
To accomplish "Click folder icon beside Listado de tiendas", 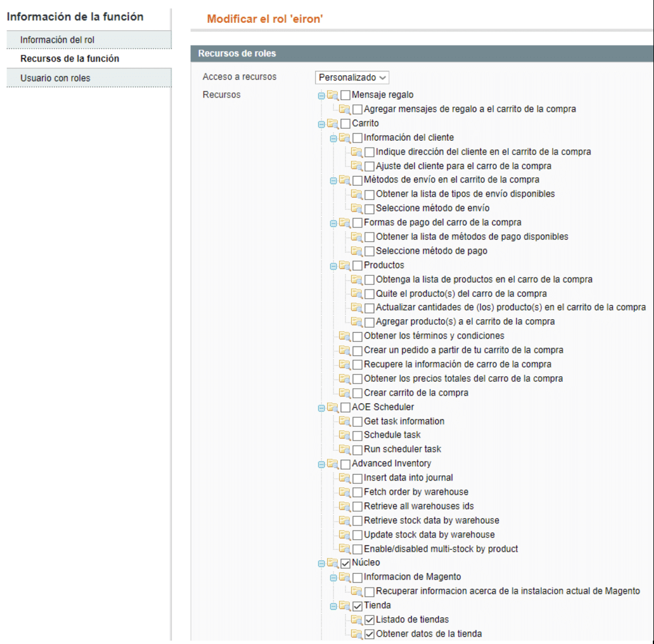I will click(x=357, y=619).
